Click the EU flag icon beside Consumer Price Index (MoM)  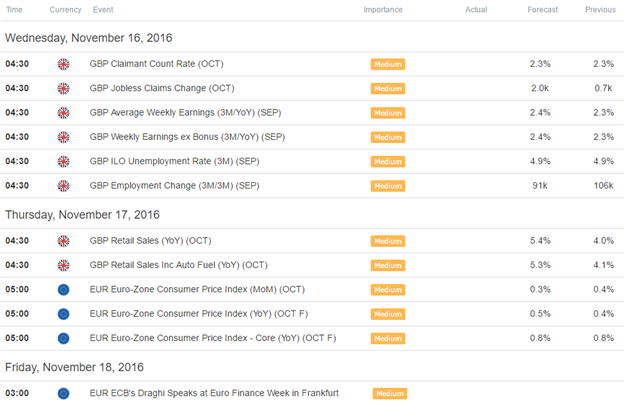coord(63,290)
